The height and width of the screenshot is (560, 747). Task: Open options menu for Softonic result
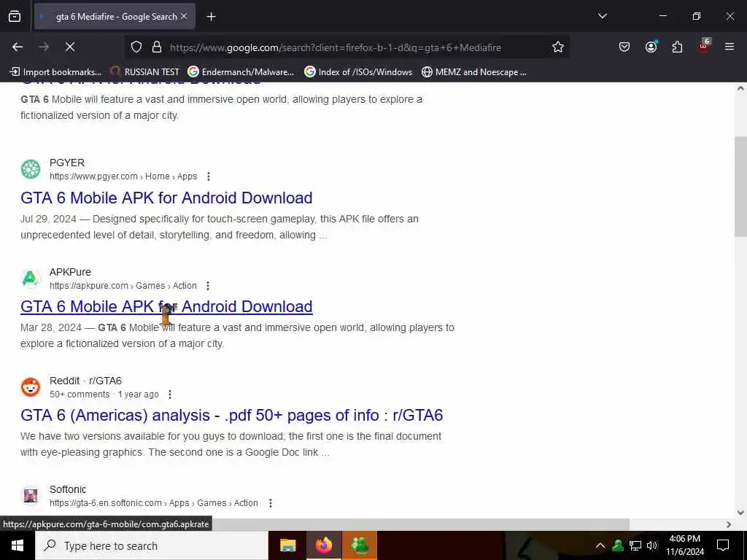(270, 503)
